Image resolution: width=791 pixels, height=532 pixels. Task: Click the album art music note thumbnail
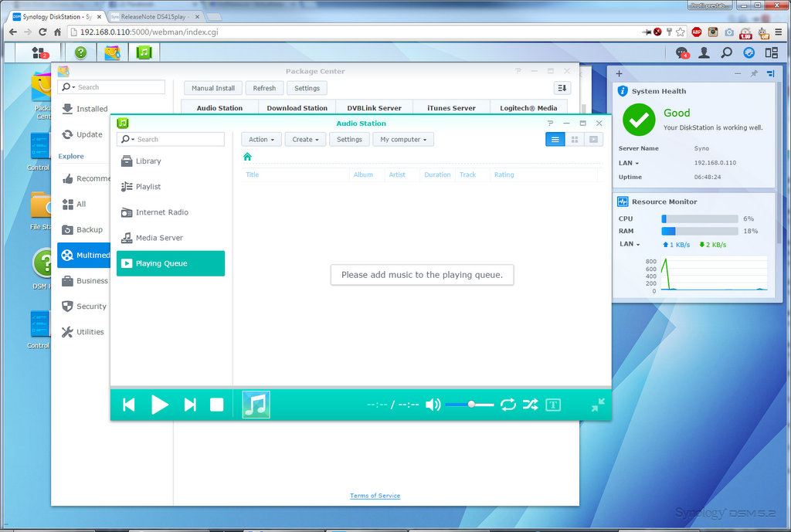coord(256,405)
